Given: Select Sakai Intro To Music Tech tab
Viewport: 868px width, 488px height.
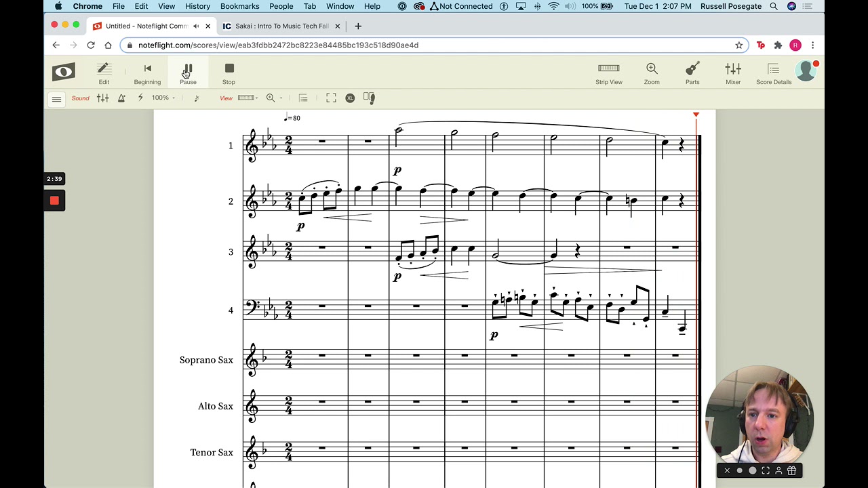Looking at the screenshot, I should coord(282,26).
